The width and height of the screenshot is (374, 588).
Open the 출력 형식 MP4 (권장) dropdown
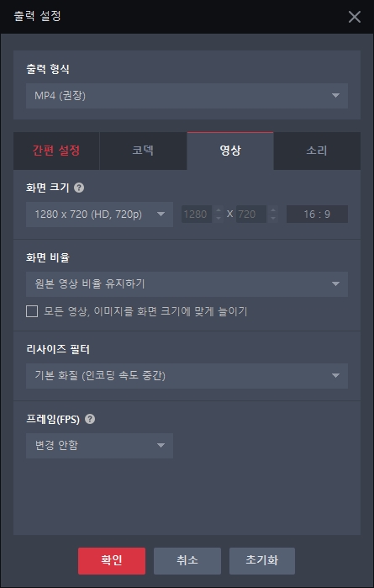click(187, 96)
